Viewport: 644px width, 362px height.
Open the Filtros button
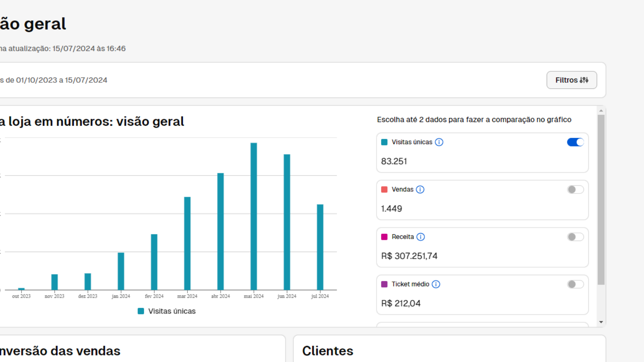(x=572, y=80)
